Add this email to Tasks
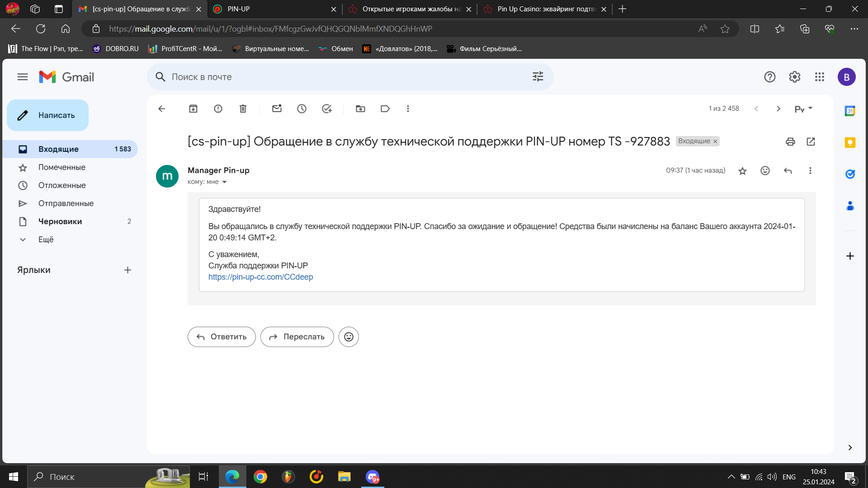 click(326, 109)
